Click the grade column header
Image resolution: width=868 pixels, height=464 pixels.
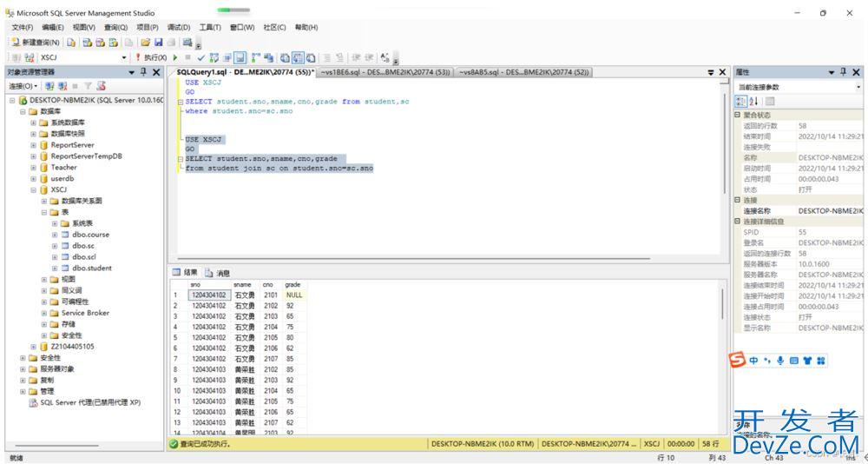point(293,284)
